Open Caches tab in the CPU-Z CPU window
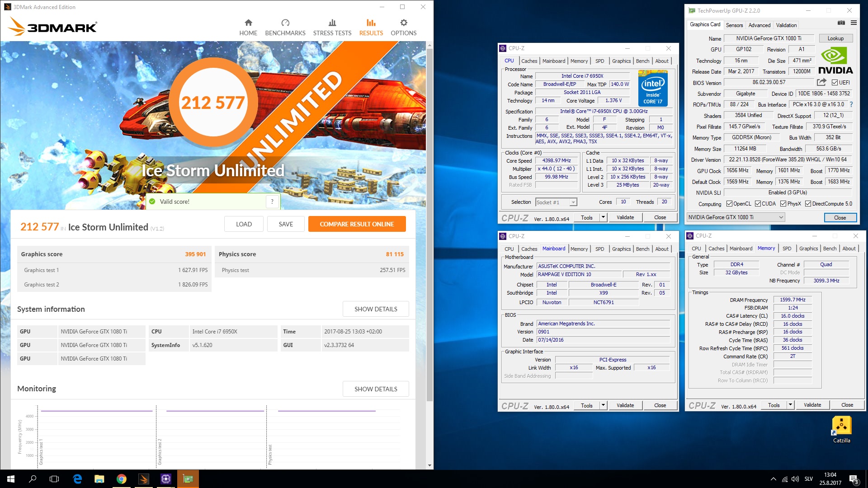Viewport: 868px width, 488px height. click(529, 61)
